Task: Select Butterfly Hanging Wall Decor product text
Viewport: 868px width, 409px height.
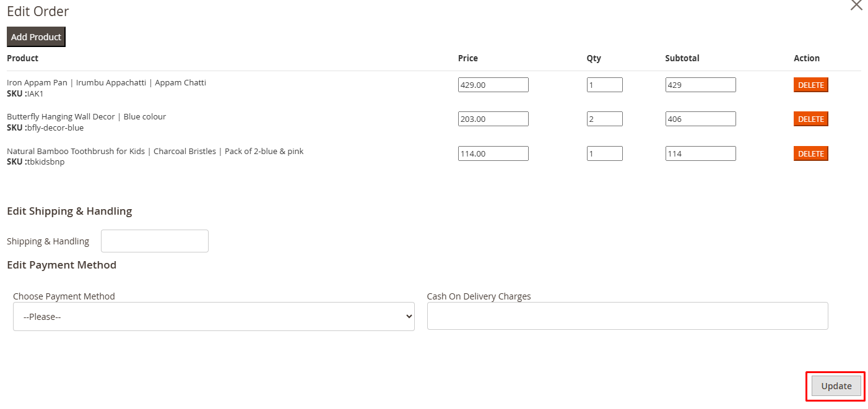Action: (87, 116)
